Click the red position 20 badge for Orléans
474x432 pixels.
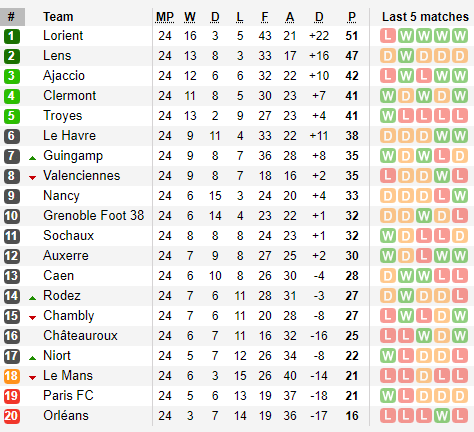pos(12,416)
